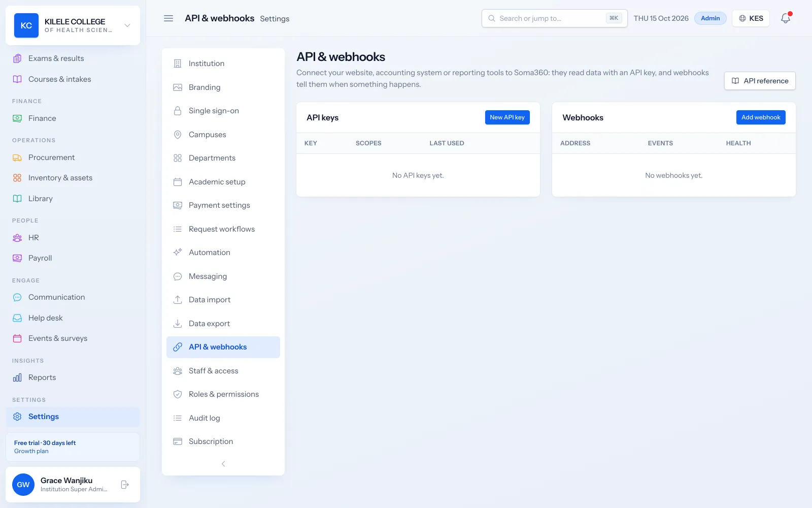Navigate to Payroll
Image resolution: width=812 pixels, height=508 pixels.
point(73,258)
